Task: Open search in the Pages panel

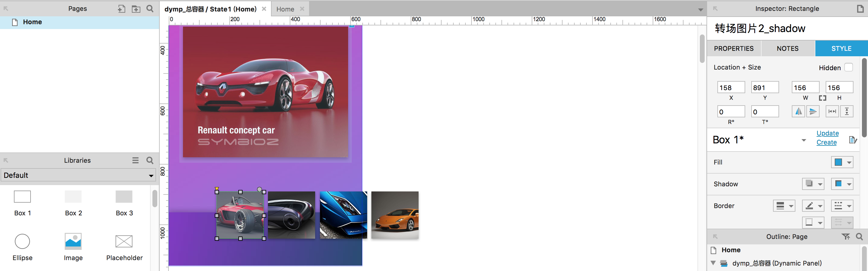Action: point(150,9)
